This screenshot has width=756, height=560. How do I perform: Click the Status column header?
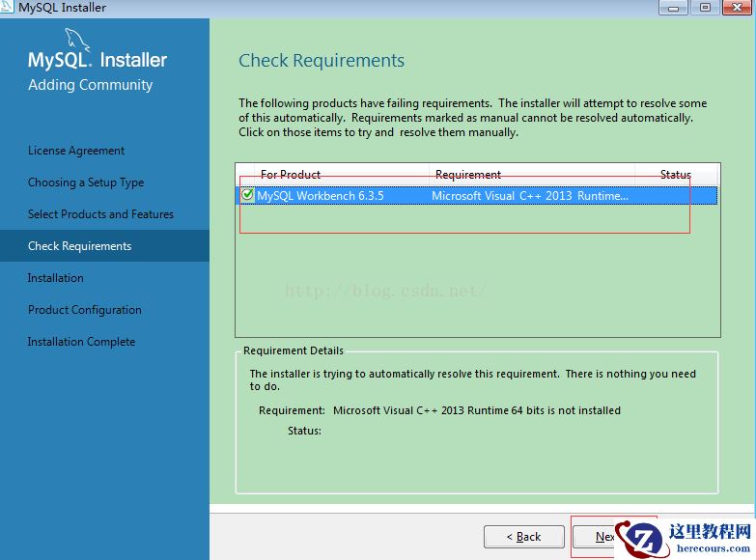[x=676, y=174]
